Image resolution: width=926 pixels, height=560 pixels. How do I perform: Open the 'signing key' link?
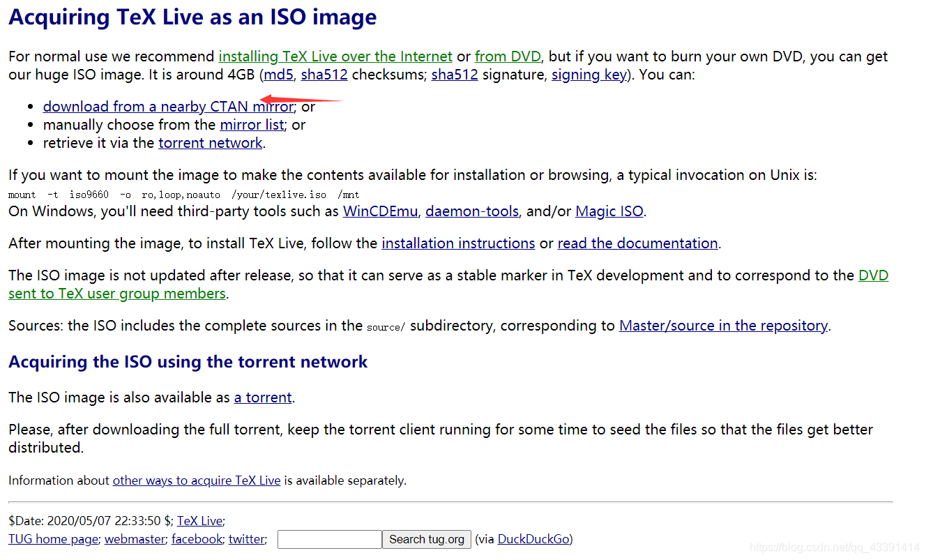tap(589, 75)
